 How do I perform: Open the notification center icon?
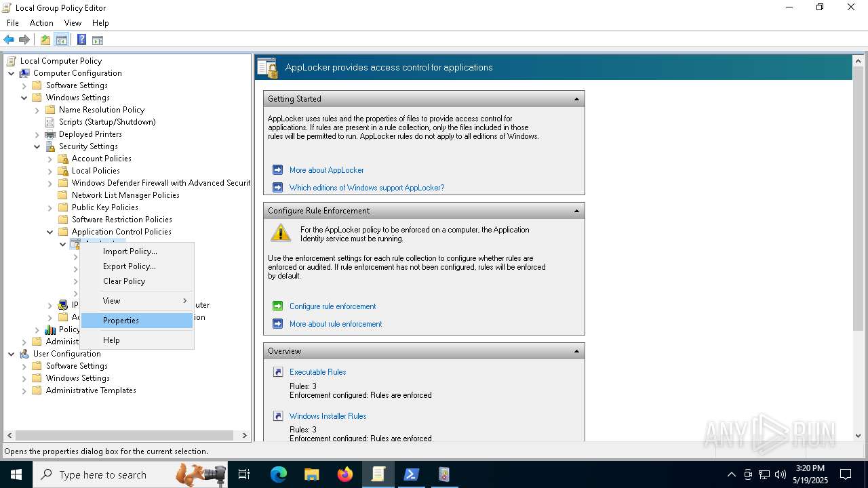[846, 474]
